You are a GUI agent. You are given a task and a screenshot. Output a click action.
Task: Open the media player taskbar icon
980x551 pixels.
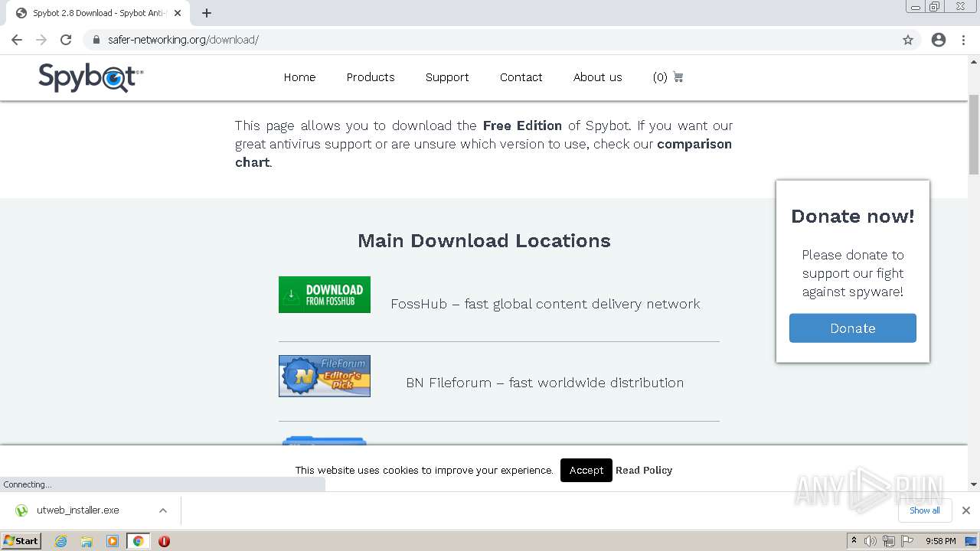point(113,541)
